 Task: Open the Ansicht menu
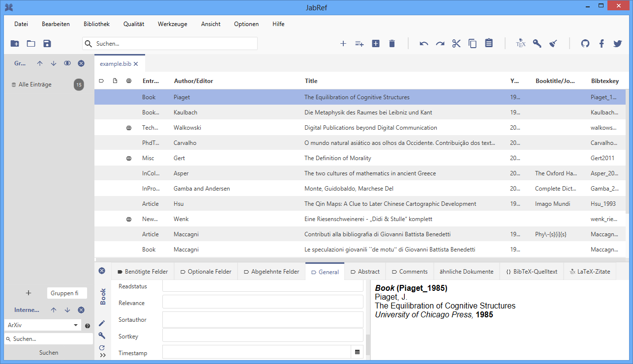point(211,24)
